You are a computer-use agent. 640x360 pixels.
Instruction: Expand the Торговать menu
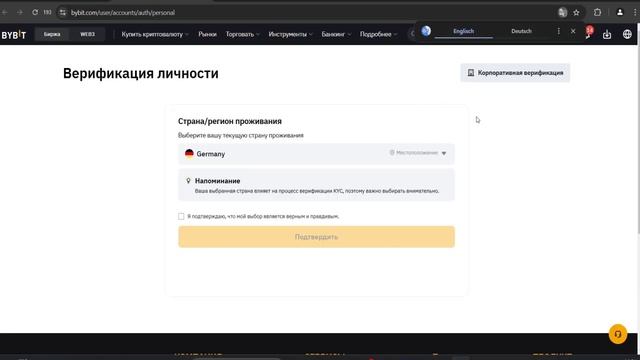[x=242, y=34]
